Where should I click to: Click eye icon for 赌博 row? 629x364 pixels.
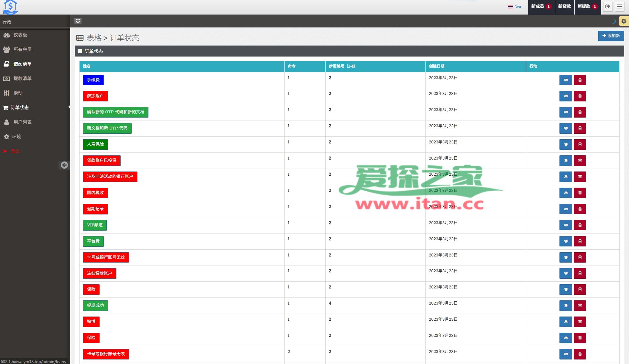(566, 322)
